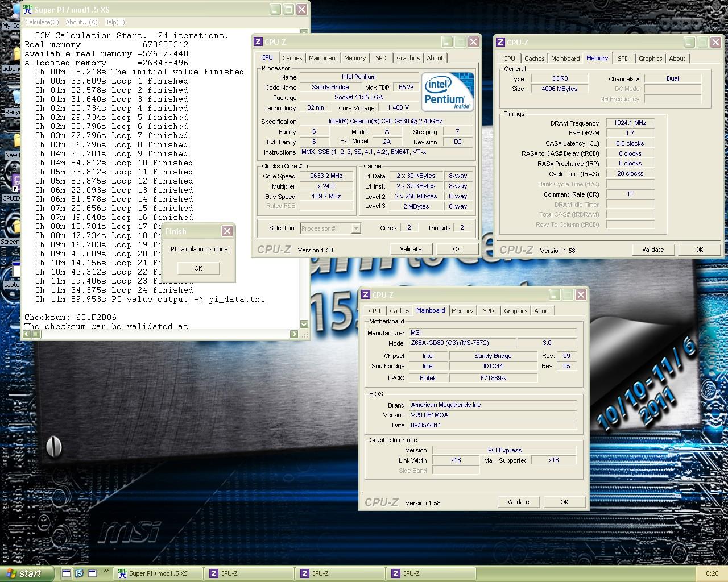Click the BIOS version V29.0B1MOA field

493,415
